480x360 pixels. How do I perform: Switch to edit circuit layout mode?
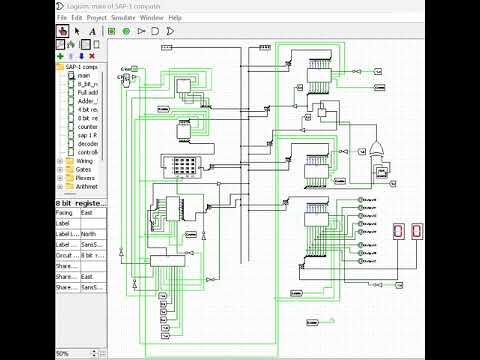coord(85,44)
